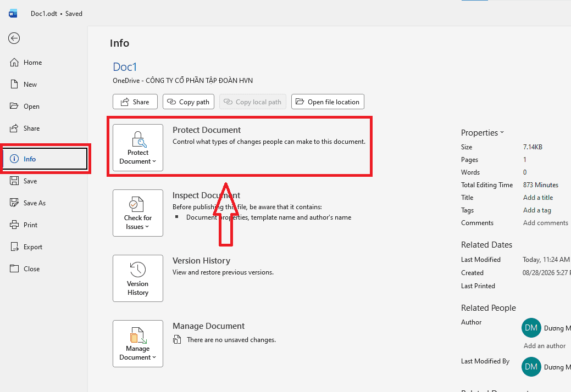
Task: Click the Related Dates heading
Action: click(x=486, y=245)
